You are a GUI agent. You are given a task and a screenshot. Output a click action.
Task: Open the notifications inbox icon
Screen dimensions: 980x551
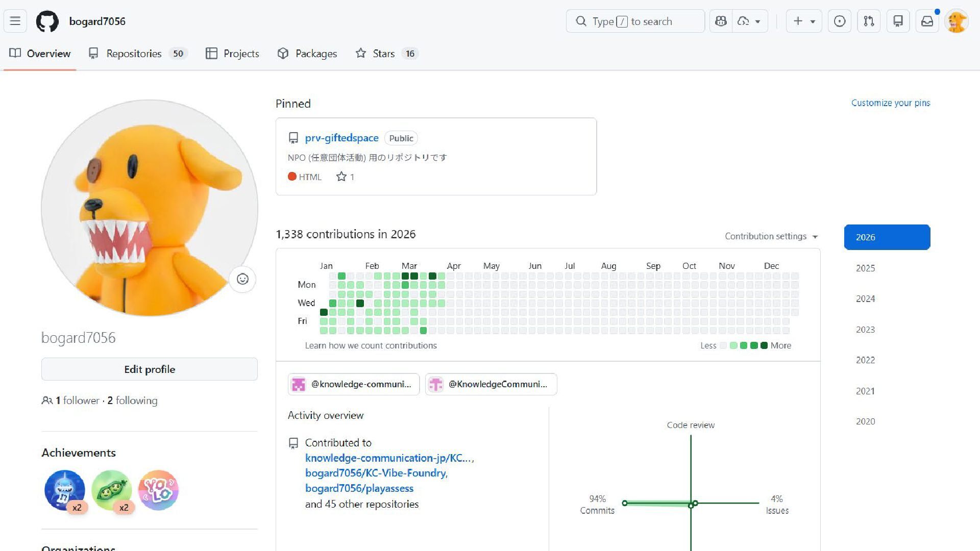coord(927,21)
